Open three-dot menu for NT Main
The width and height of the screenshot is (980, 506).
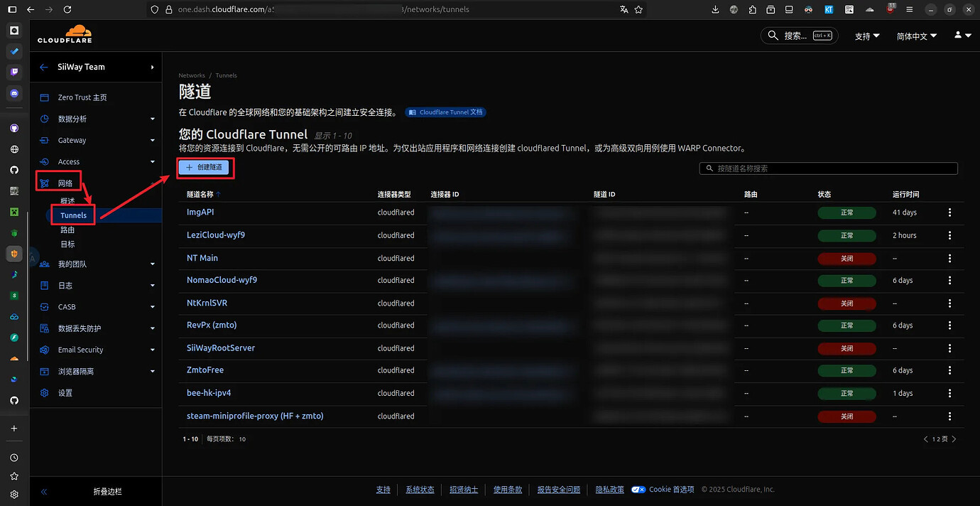[949, 258]
